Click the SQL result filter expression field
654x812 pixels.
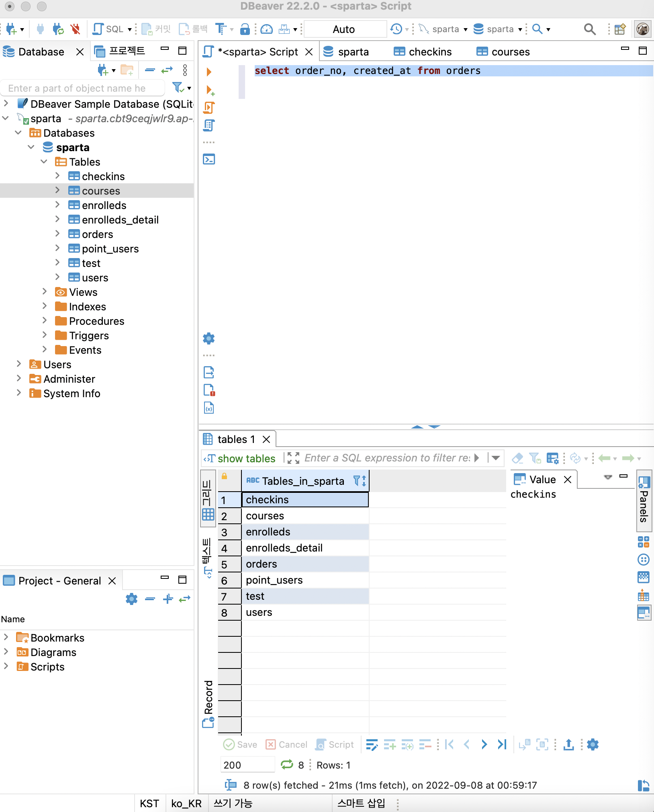tap(387, 458)
